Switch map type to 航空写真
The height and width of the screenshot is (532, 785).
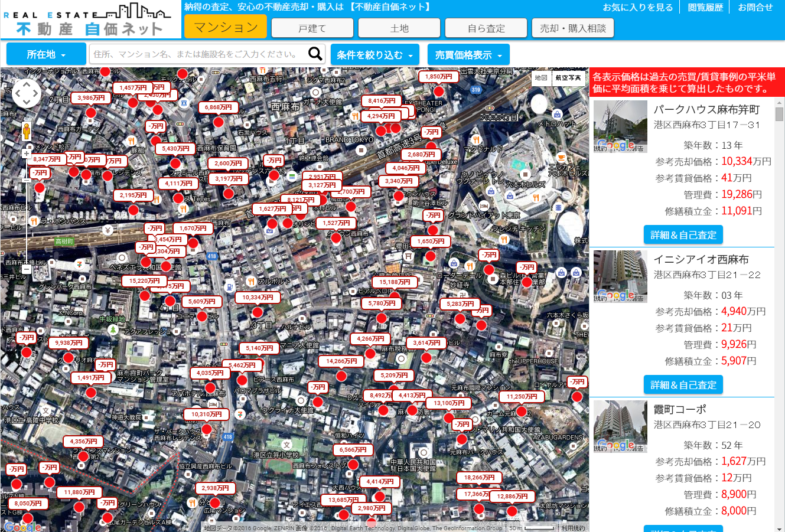568,78
